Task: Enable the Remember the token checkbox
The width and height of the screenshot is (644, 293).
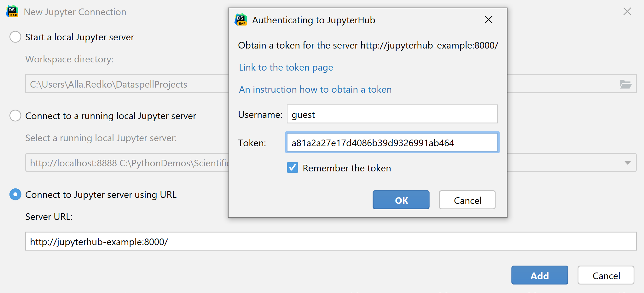Action: coord(292,168)
